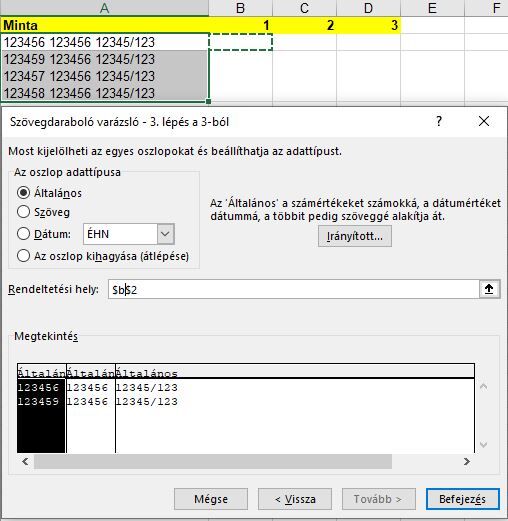Click the preview horizontal scrollbar thumb
The height and width of the screenshot is (521, 508).
pyautogui.click(x=213, y=462)
